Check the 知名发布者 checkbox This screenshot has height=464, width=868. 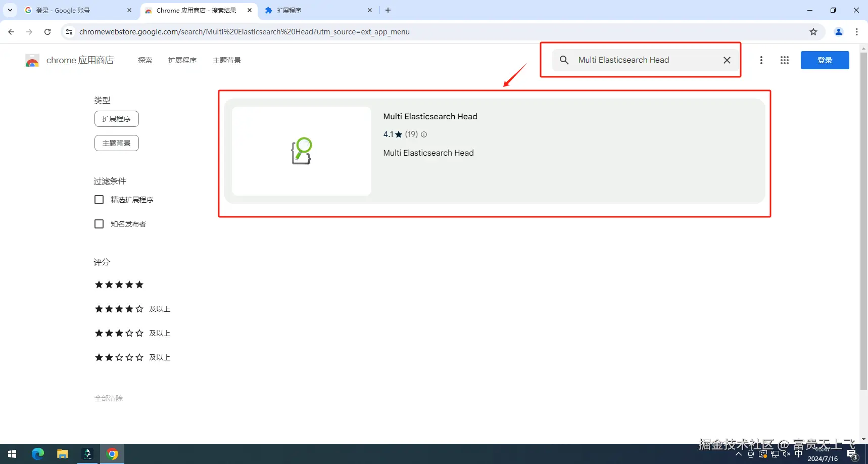tap(99, 224)
